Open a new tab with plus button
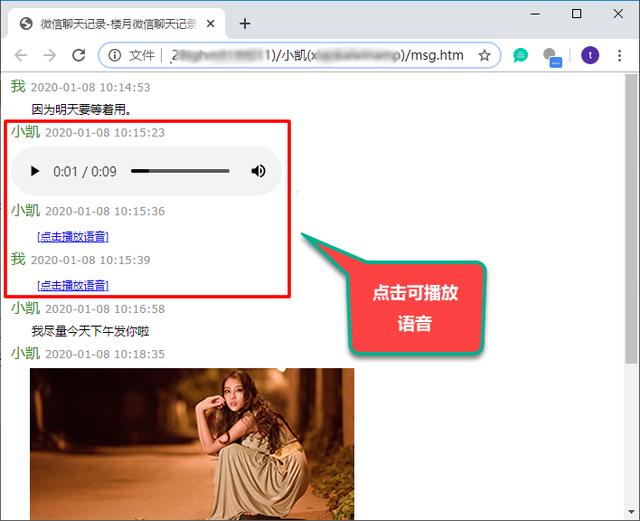Screen dimensions: 640x521 [244, 24]
